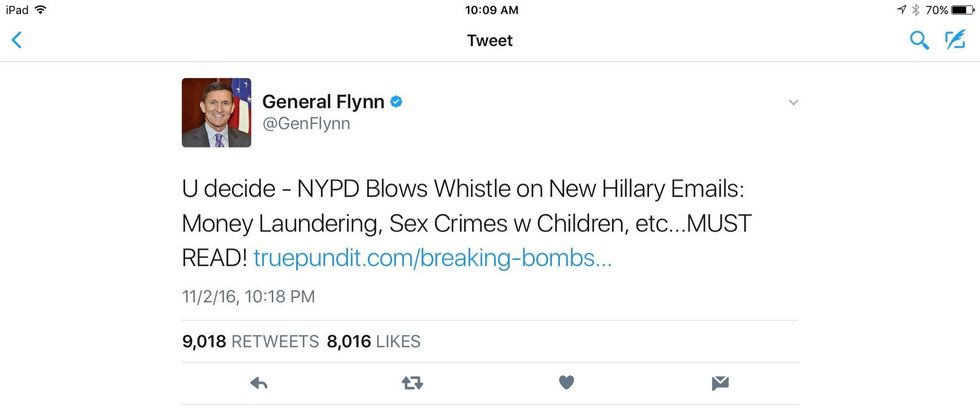Tap the Wi-Fi status icon
The image size is (980, 411).
(40, 10)
